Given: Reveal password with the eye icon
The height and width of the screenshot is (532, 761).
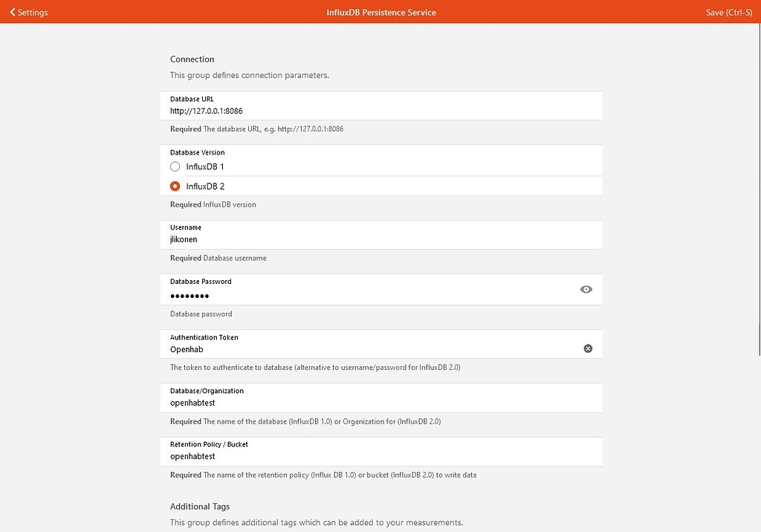Looking at the screenshot, I should [x=586, y=289].
